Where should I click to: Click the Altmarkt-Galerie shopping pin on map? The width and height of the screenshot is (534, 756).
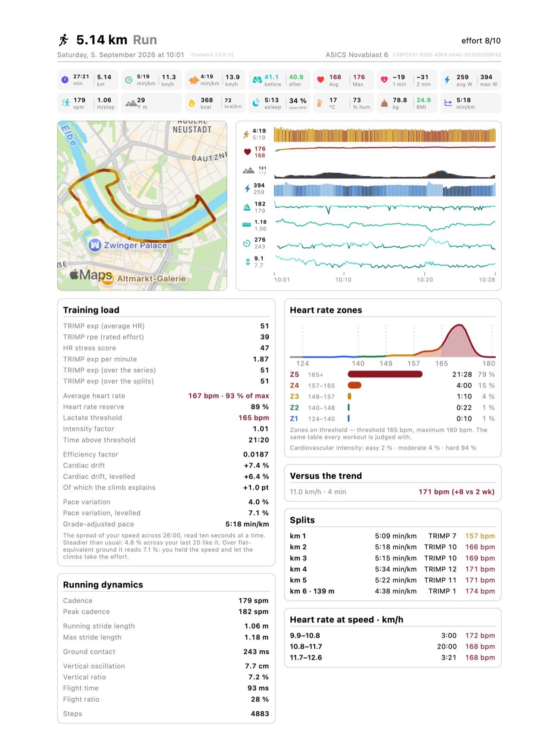coord(108,279)
